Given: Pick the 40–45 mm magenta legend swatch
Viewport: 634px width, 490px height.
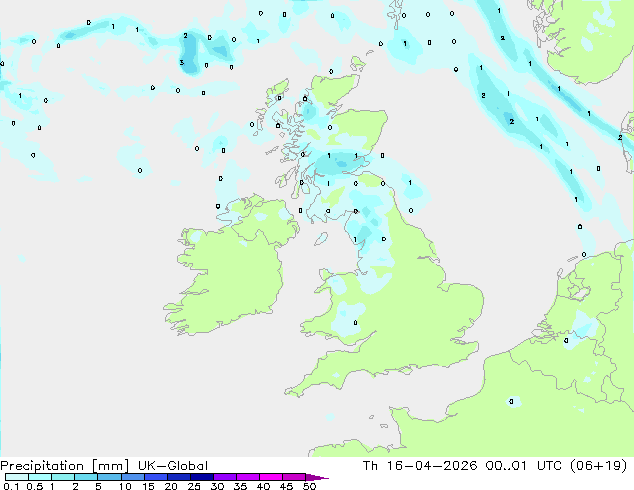Looking at the screenshot, I should (x=271, y=477).
